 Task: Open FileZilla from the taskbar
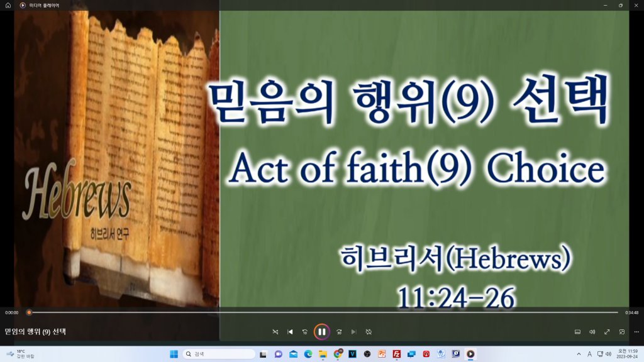coord(397,354)
